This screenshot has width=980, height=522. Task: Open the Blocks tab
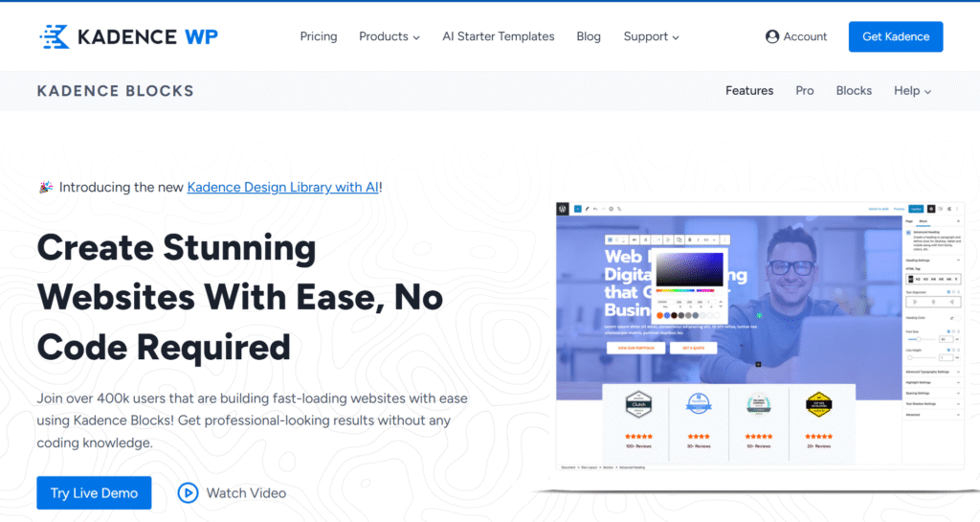coord(854,91)
